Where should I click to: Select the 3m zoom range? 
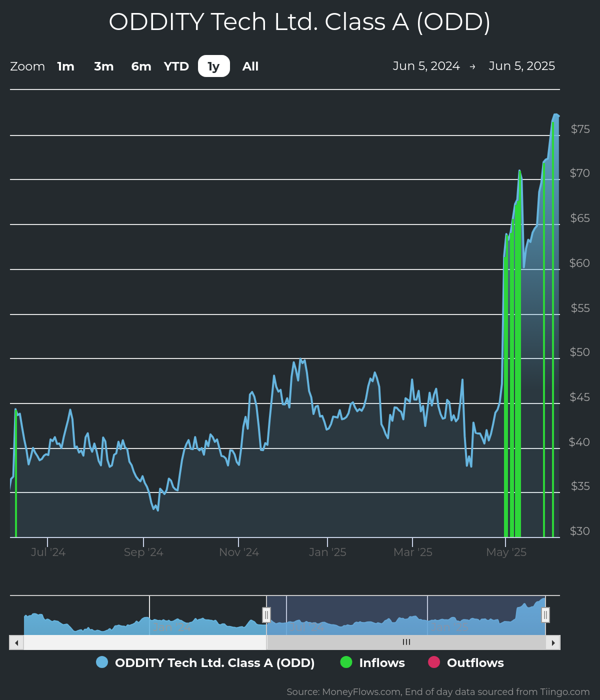104,66
